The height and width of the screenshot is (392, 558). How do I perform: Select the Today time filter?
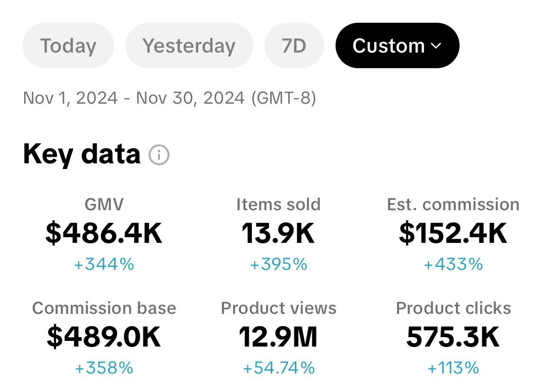click(x=68, y=45)
